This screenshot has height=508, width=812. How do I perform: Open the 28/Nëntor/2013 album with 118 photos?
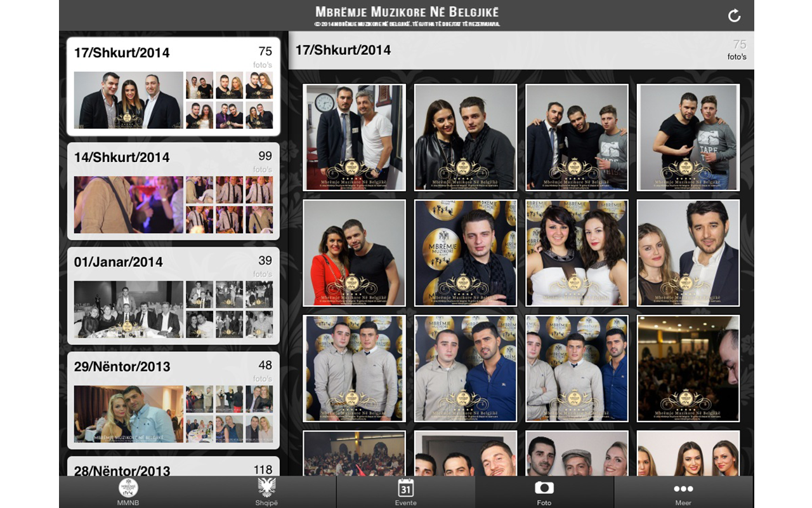point(173,467)
